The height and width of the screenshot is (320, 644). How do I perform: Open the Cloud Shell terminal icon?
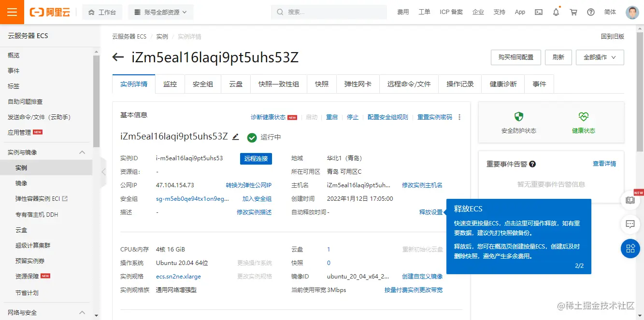[x=539, y=12]
